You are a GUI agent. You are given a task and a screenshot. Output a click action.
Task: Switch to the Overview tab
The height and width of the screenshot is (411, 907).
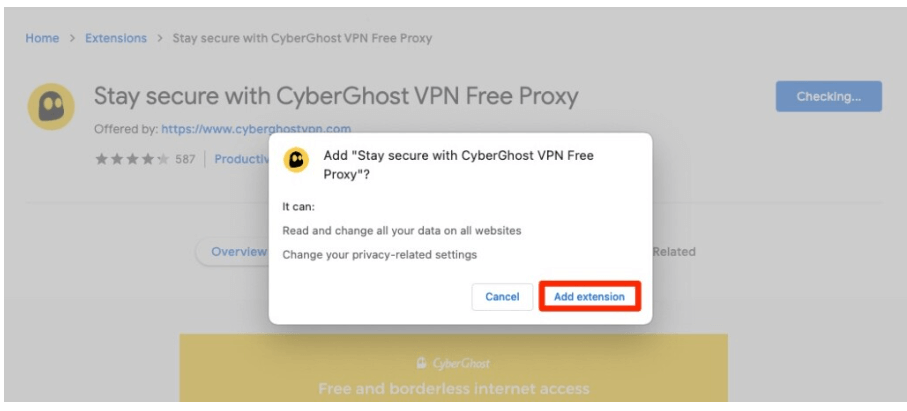tap(238, 252)
